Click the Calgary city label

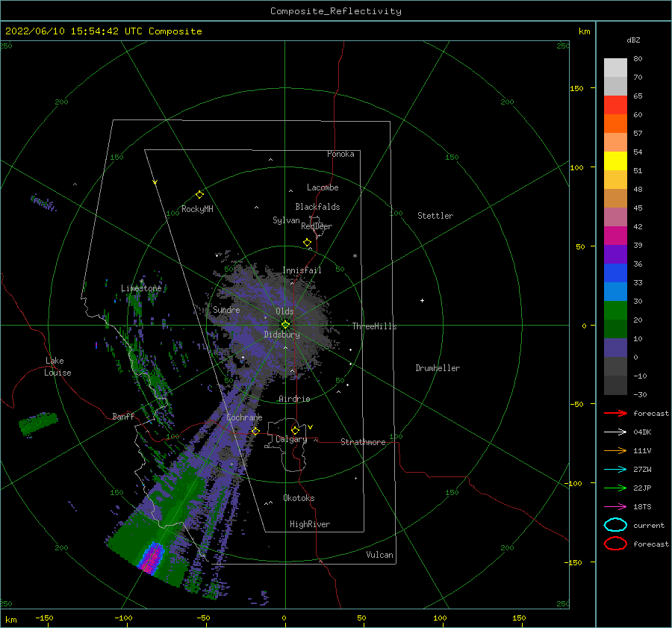coord(291,439)
